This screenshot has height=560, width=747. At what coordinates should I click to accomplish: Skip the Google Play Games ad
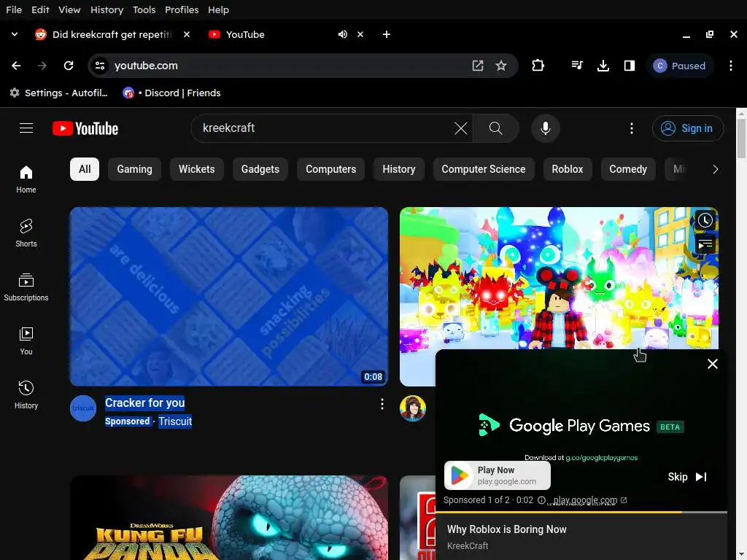pos(687,477)
